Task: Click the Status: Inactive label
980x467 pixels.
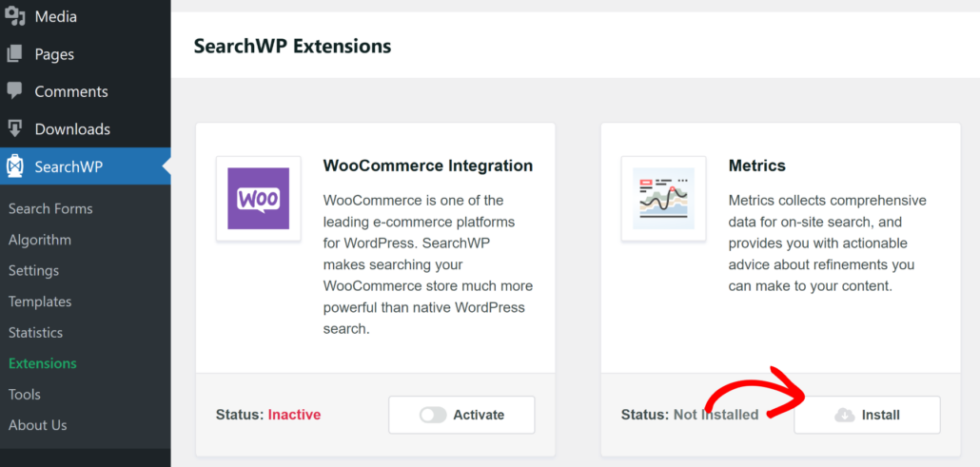Action: 268,415
